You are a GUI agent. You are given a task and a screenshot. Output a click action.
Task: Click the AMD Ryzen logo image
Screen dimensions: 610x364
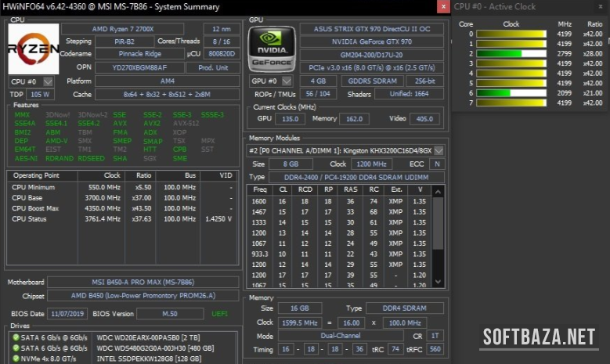pos(34,49)
